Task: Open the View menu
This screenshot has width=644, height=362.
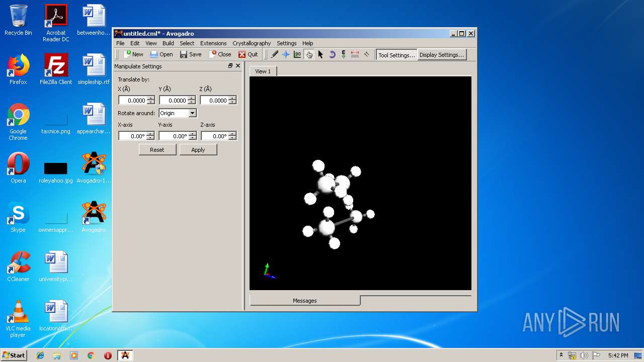Action: click(x=151, y=43)
